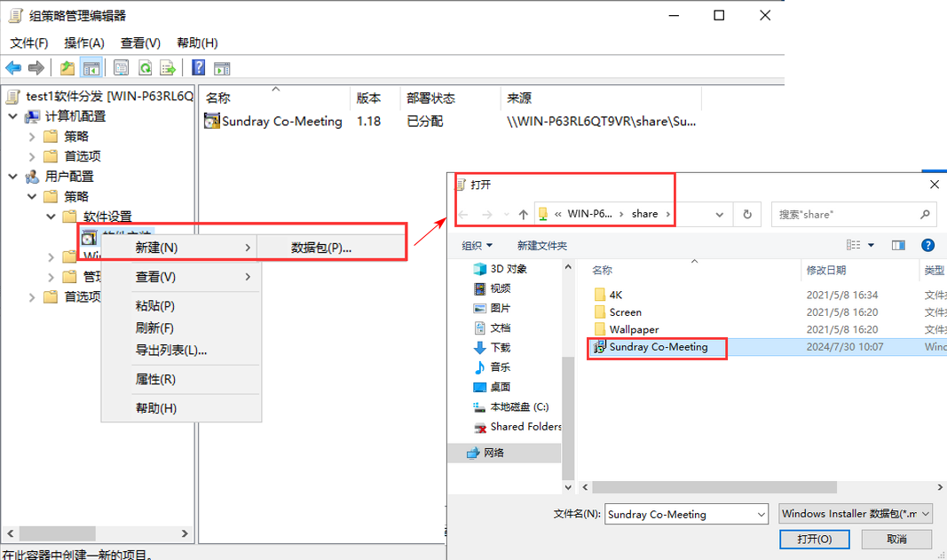Choose 新建(N) in the context menu
The width and height of the screenshot is (947, 560).
click(179, 248)
